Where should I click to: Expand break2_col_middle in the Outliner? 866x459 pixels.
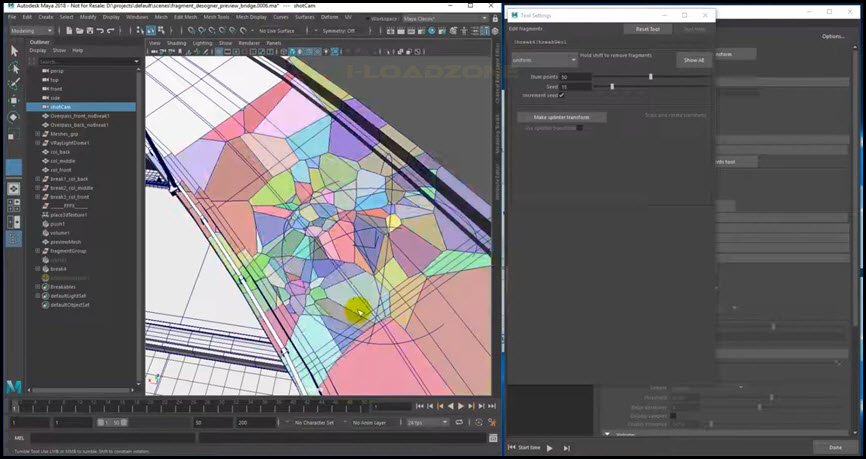38,188
